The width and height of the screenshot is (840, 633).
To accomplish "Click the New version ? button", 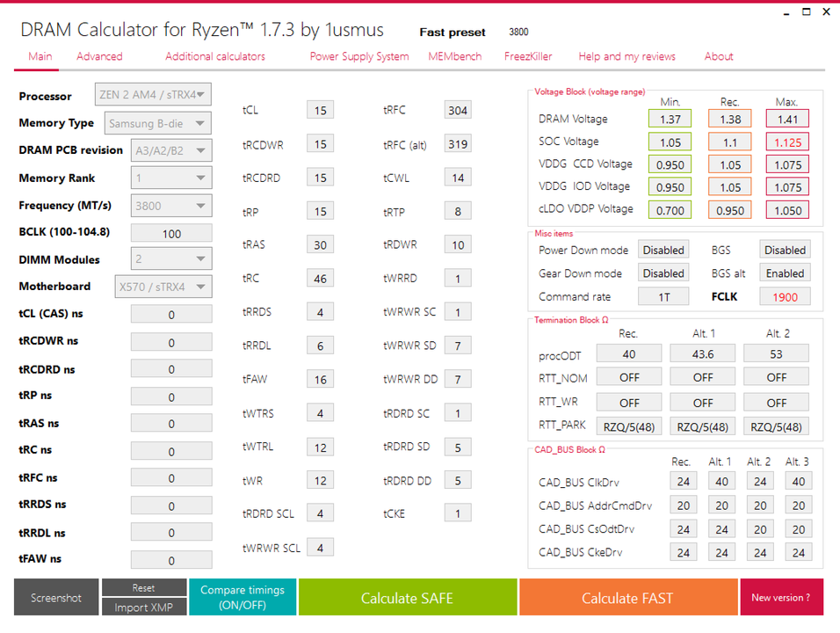I will (781, 597).
